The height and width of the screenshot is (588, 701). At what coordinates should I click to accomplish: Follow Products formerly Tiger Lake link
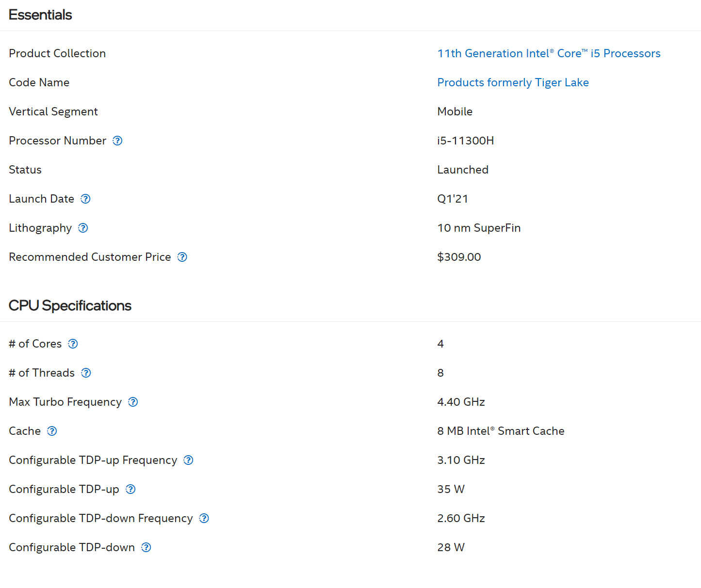click(513, 82)
